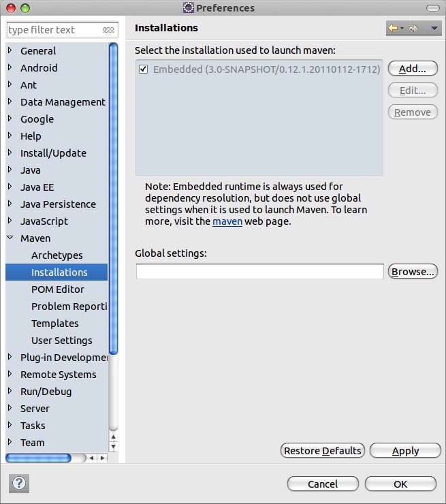Click the Team label in tree

click(32, 443)
